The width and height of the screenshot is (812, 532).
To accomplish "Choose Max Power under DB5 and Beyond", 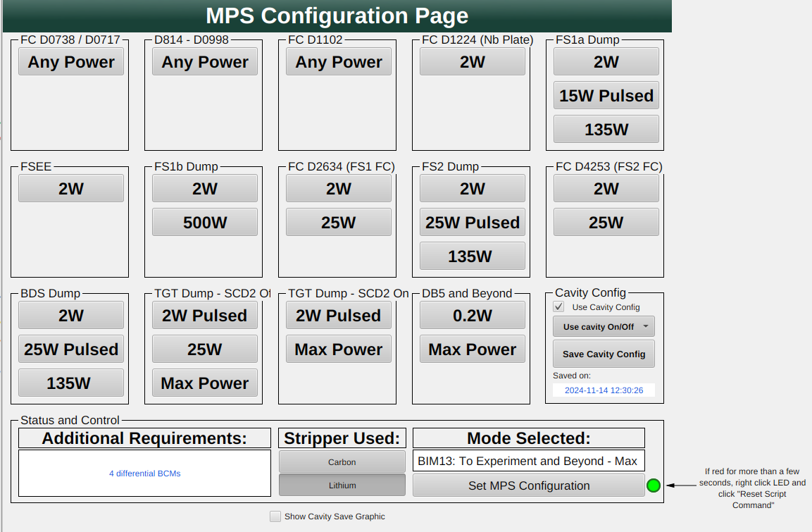I will [x=472, y=349].
